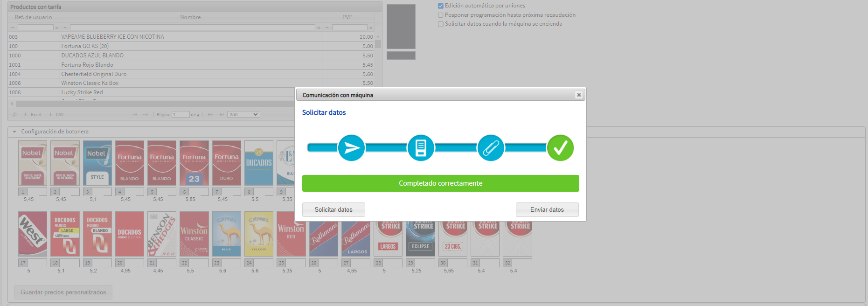Sort by the PVP column header
The width and height of the screenshot is (868, 306).
pos(347,17)
